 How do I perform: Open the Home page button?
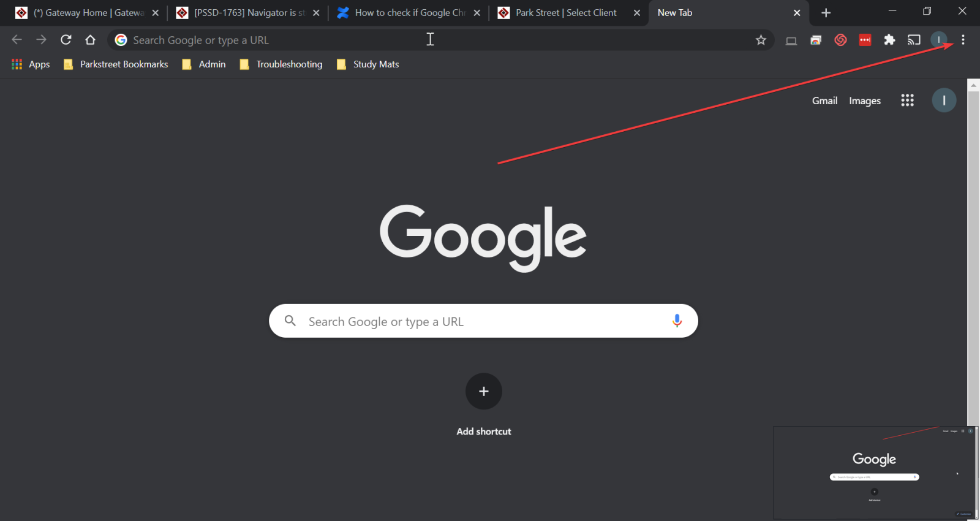coord(91,40)
